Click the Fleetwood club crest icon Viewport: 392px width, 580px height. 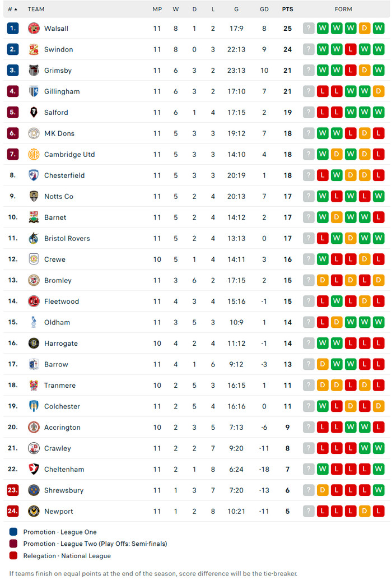pyautogui.click(x=34, y=301)
